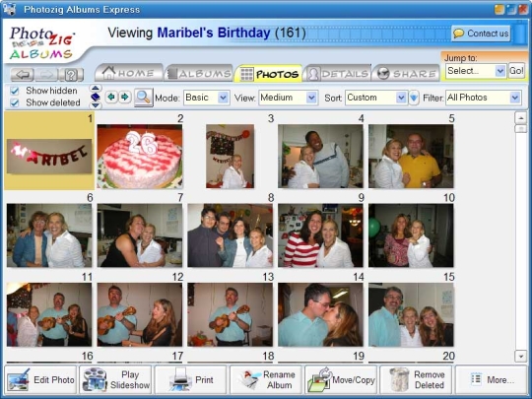This screenshot has width=532, height=399.
Task: Open help with the question mark button
Action: point(71,74)
